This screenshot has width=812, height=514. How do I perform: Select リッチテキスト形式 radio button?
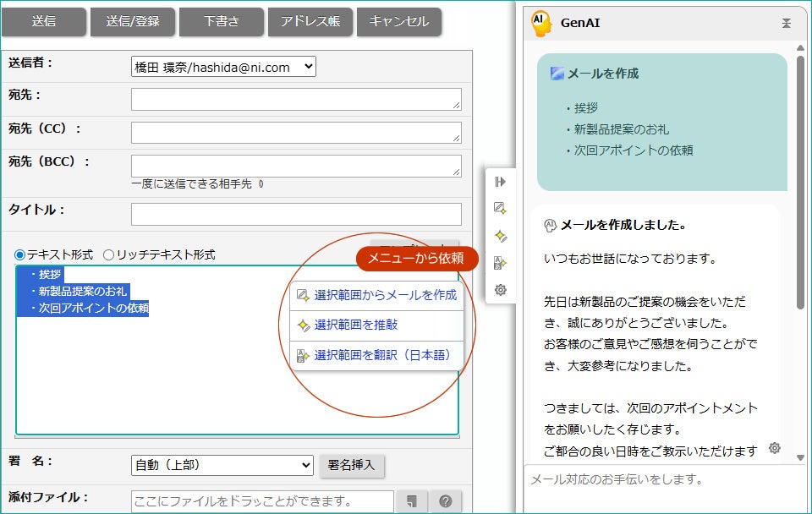[x=108, y=254]
